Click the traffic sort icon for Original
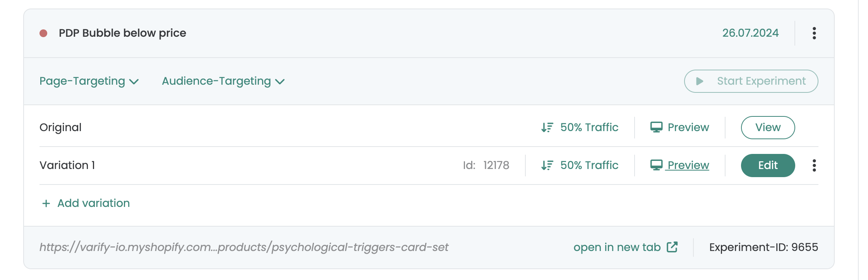Image resolution: width=868 pixels, height=280 pixels. pyautogui.click(x=547, y=127)
